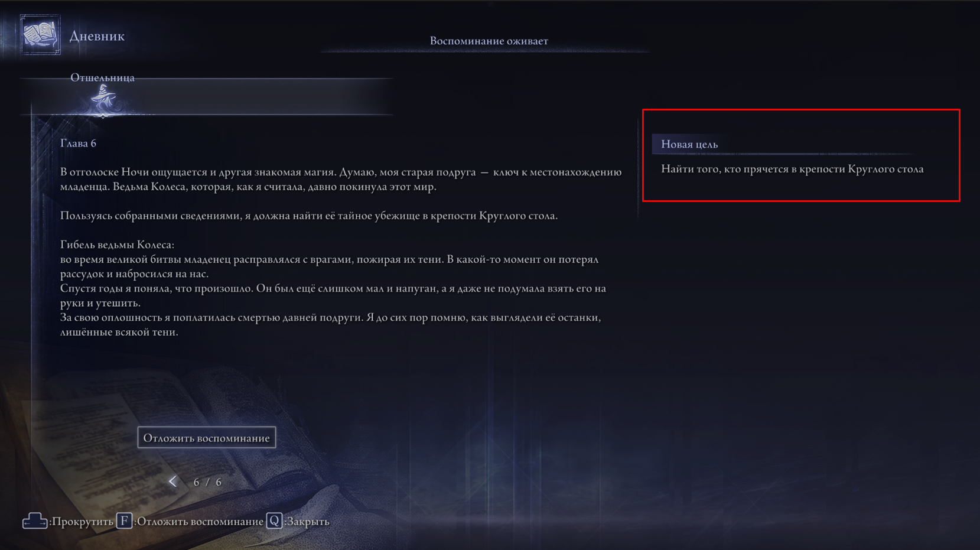Click the Q key prompt icon
The width and height of the screenshot is (980, 550).
(274, 521)
